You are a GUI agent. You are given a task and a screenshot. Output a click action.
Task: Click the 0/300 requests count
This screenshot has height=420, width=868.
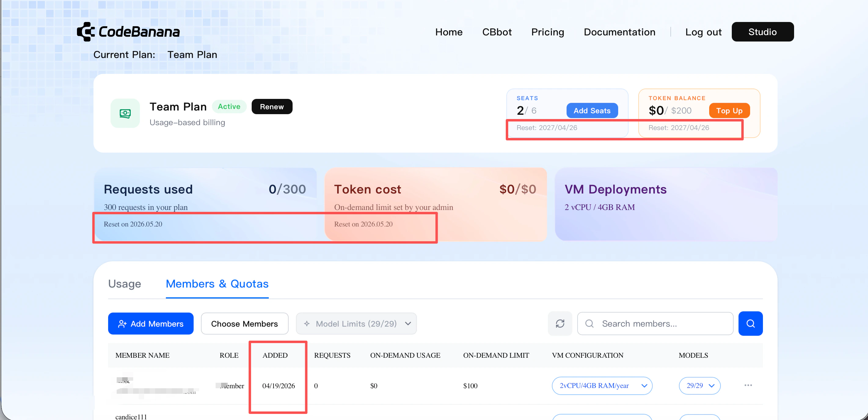[287, 189]
